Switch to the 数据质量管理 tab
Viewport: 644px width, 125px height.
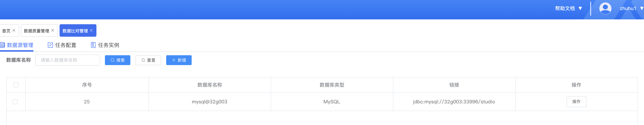point(36,31)
